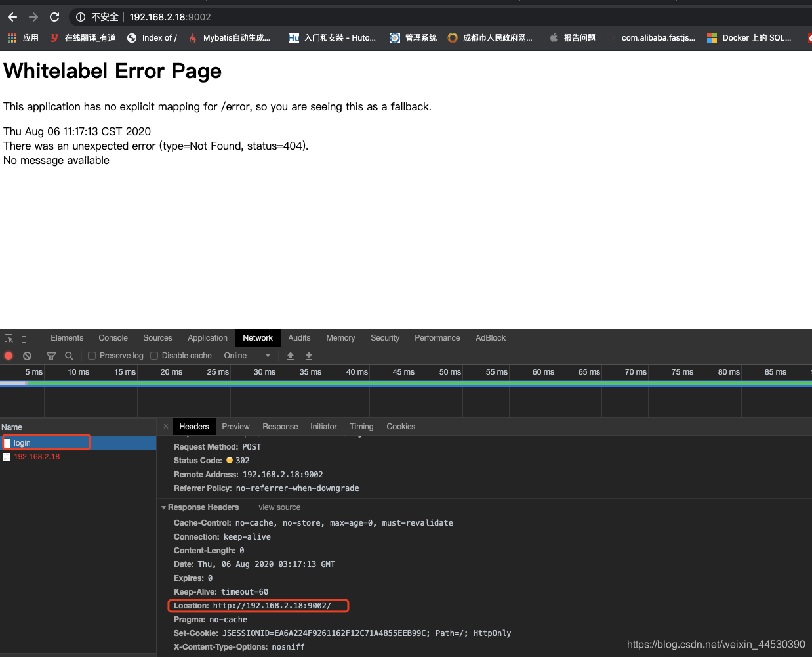Click the Whitelabel Error Page heading
Screen dimensions: 812x657
point(113,71)
